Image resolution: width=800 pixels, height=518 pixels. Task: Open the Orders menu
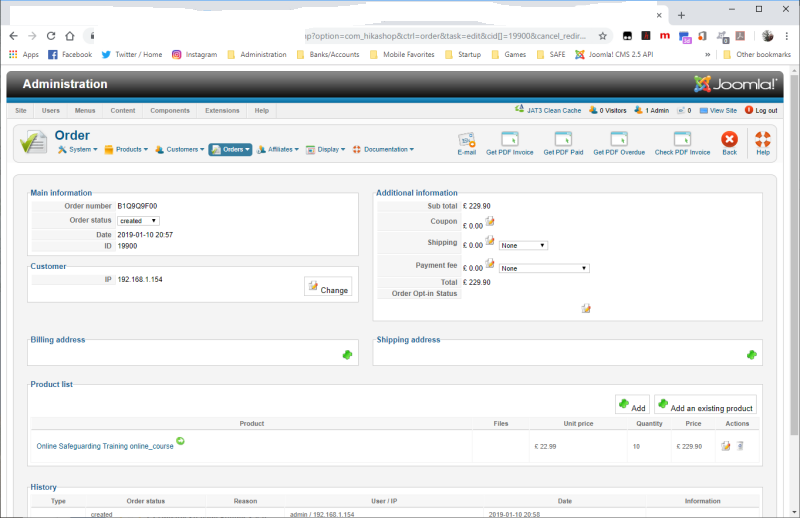[230, 150]
